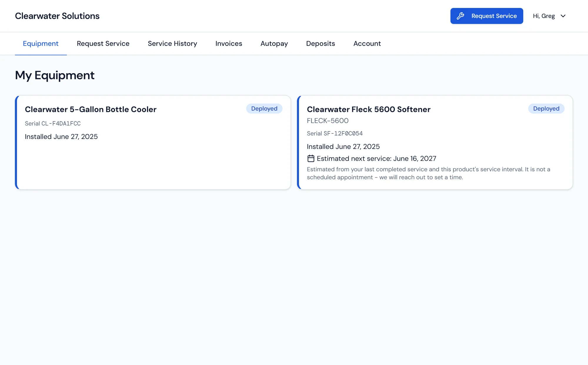
Task: Click the blue Request Service button
Action: coord(487,16)
